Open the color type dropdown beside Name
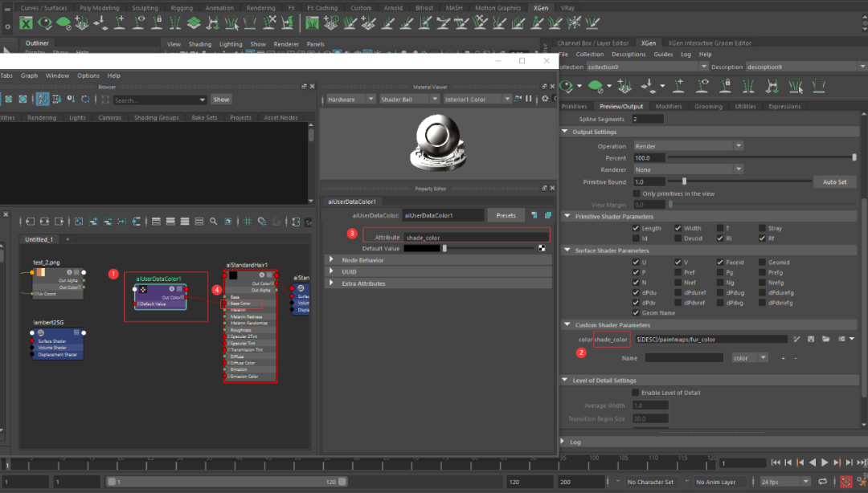Image resolution: width=868 pixels, height=493 pixels. point(750,358)
